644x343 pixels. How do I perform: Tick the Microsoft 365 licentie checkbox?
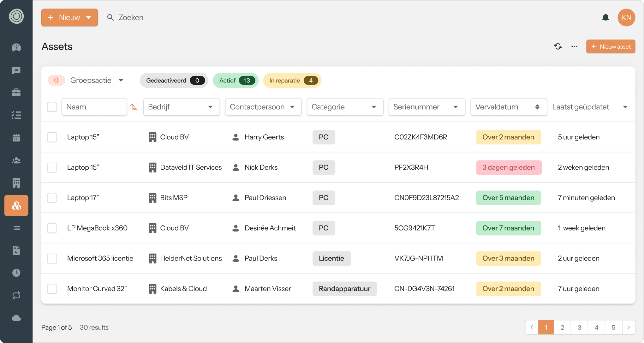[x=52, y=259]
